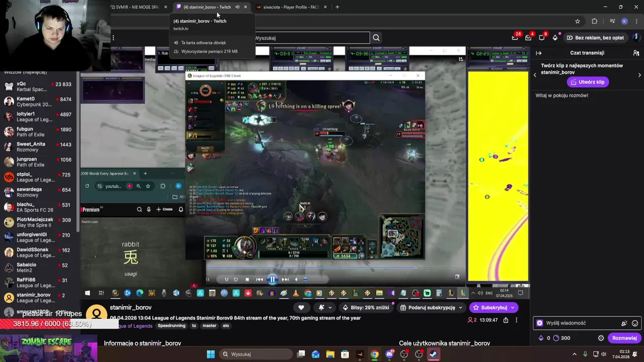This screenshot has width=644, height=362.
Task: Open Discord from the Windows taskbar
Action: pyautogui.click(x=389, y=354)
